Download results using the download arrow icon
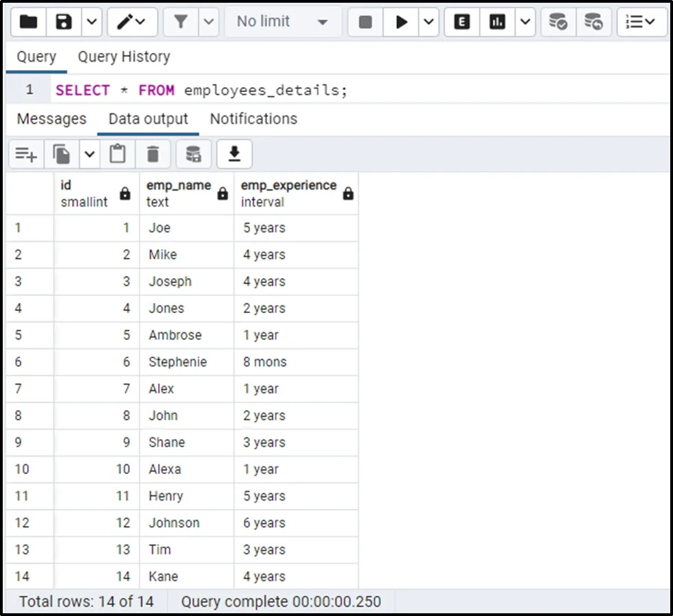Screen dimensions: 673x616 pyautogui.click(x=234, y=155)
